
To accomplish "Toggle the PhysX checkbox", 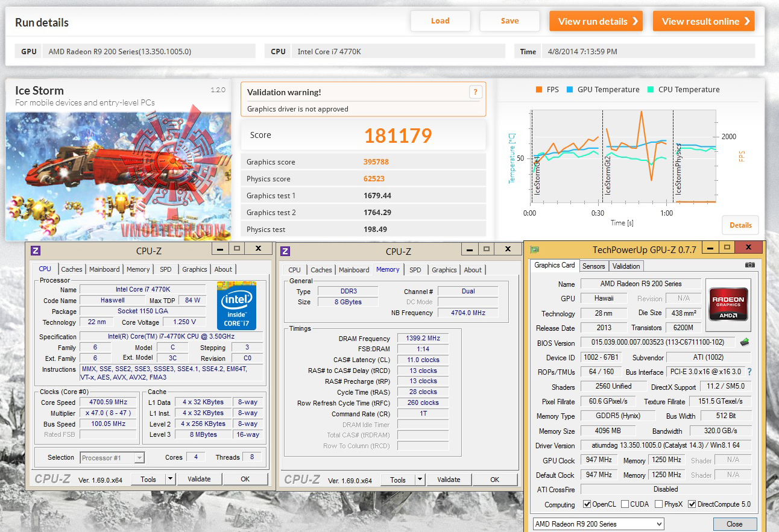I will [659, 504].
